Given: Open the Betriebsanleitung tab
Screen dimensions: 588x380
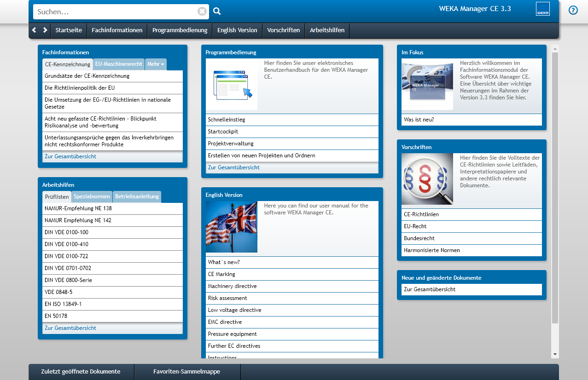Looking at the screenshot, I should 137,197.
